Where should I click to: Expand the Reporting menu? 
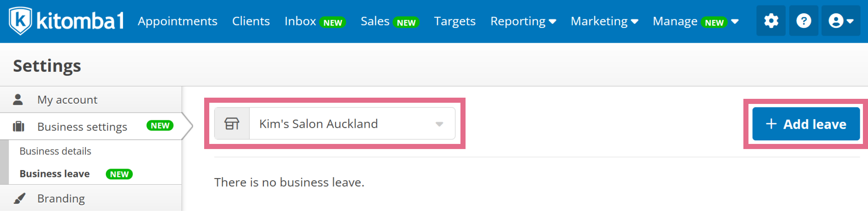click(x=523, y=21)
